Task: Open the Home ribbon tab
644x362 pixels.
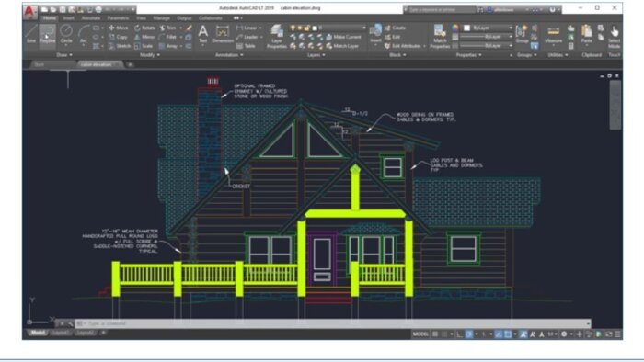Action: tap(50, 18)
